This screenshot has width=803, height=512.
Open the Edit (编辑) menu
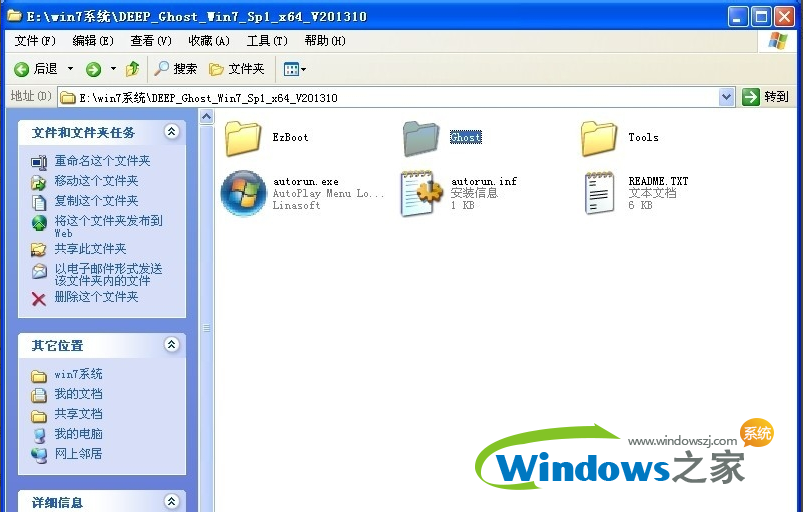[93, 40]
